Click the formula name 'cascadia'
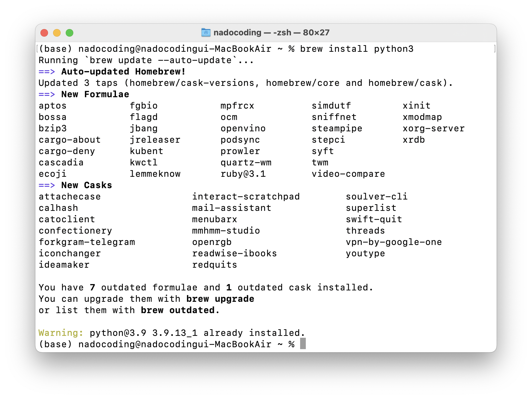 (x=61, y=163)
